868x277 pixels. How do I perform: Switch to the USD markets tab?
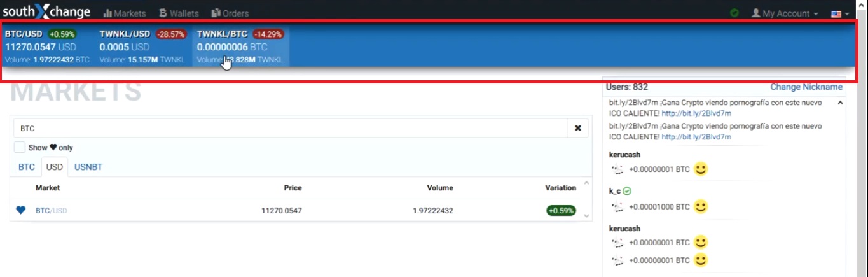point(55,167)
